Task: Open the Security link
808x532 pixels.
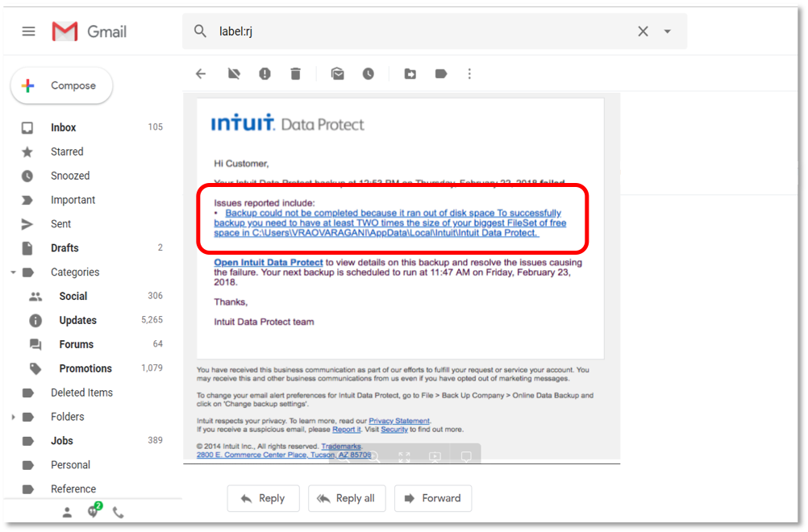Action: 394,430
